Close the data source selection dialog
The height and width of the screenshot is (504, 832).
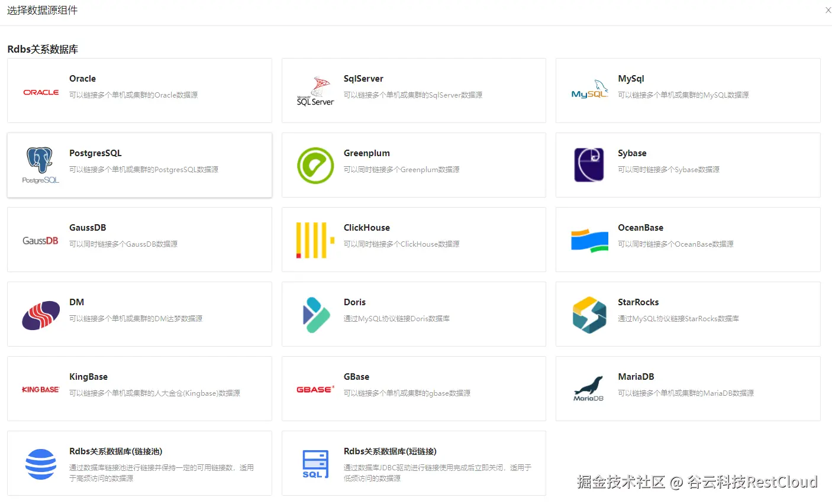[828, 11]
